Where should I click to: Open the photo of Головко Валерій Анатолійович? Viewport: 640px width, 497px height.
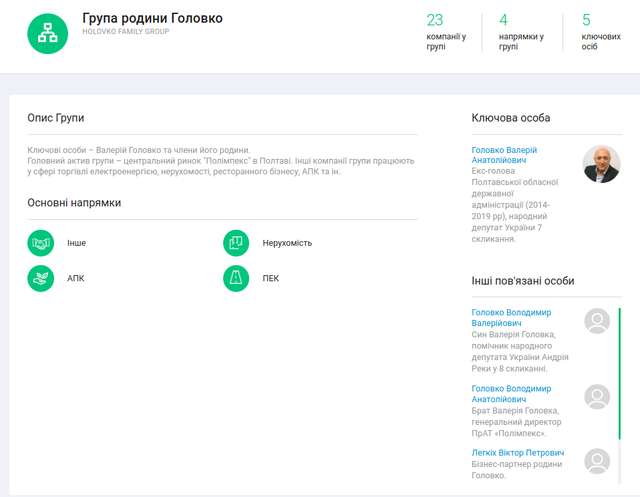(601, 164)
